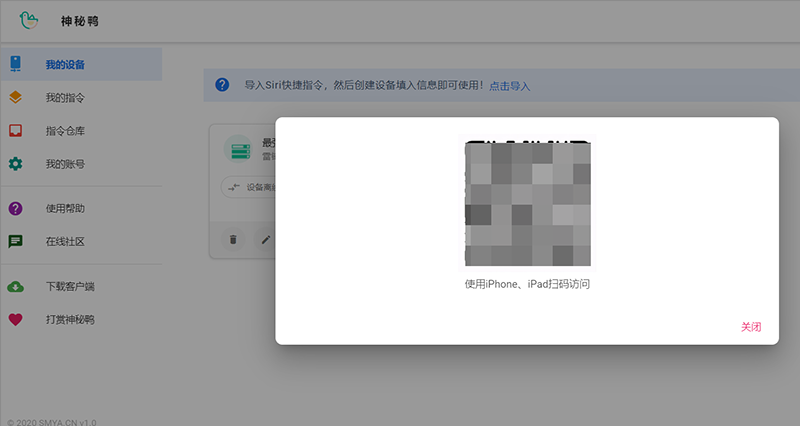
Task: Click the orange layers icon beside 我的指令
Action: tap(15, 97)
